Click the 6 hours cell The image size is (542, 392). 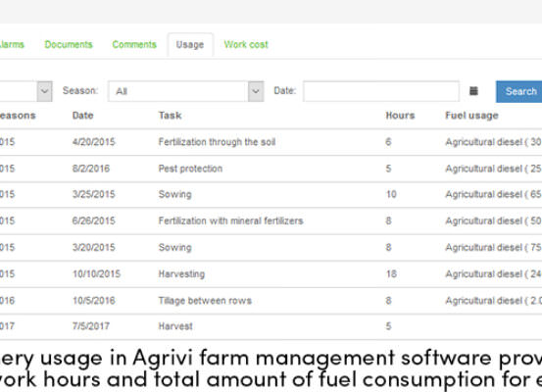388,142
